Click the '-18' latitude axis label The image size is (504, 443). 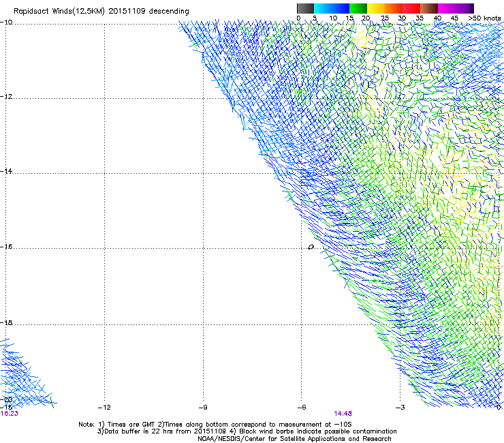[x=6, y=322]
